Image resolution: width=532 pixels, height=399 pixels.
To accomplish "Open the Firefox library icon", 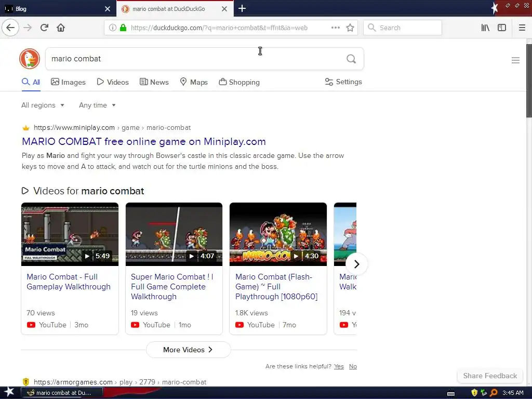I will pos(485,28).
